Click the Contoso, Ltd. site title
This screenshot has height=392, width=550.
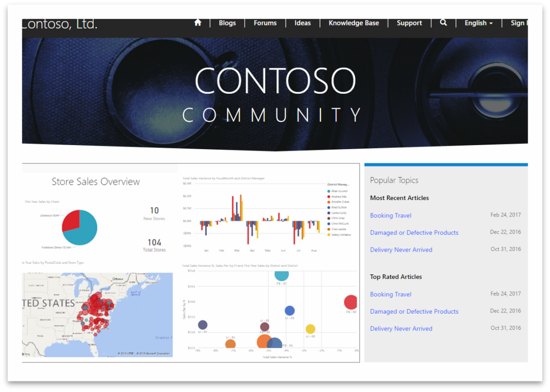pos(60,24)
